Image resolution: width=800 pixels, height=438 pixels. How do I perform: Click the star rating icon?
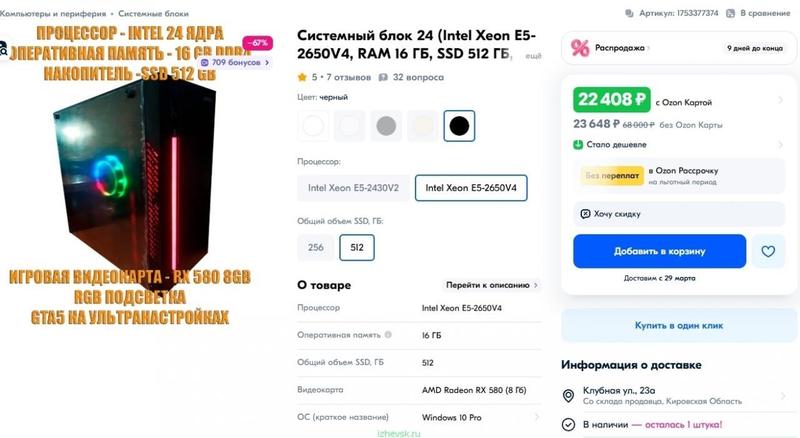[x=302, y=77]
